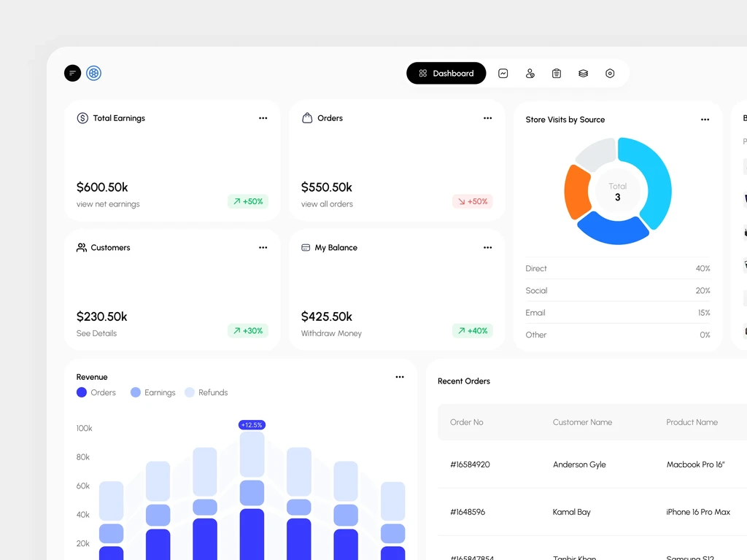Viewport: 747px width, 560px height.
Task: Open the customers user nav icon
Action: (530, 74)
